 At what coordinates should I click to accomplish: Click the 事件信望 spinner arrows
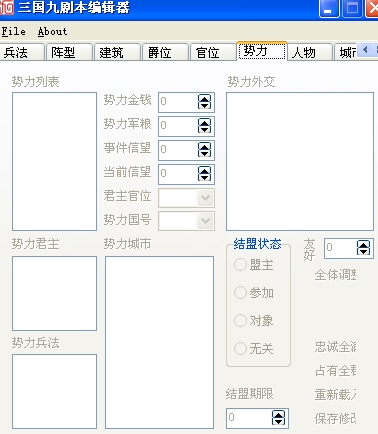point(204,150)
